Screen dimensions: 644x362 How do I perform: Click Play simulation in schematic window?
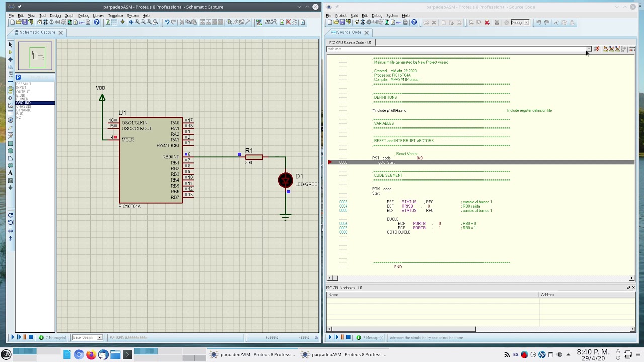coord(13,338)
